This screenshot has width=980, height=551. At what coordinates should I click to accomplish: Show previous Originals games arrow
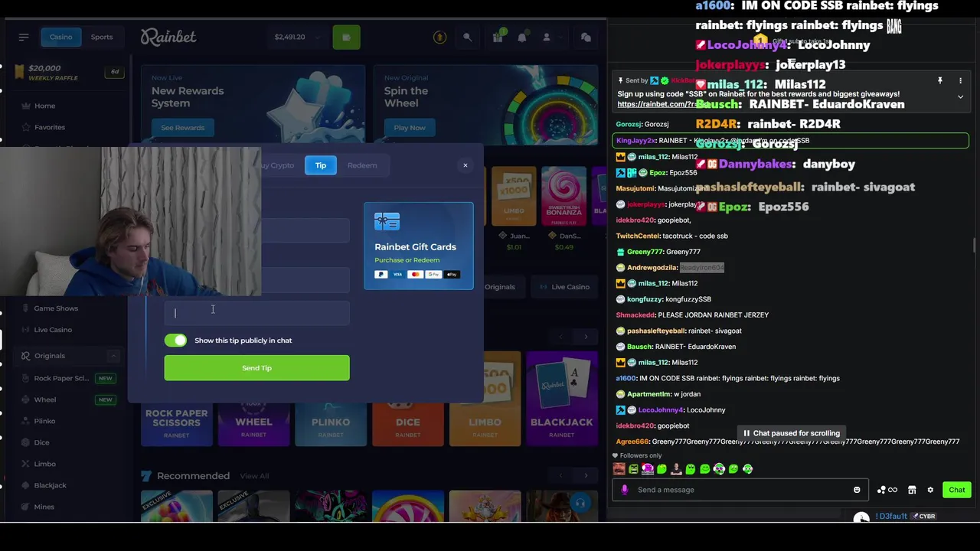pos(561,337)
